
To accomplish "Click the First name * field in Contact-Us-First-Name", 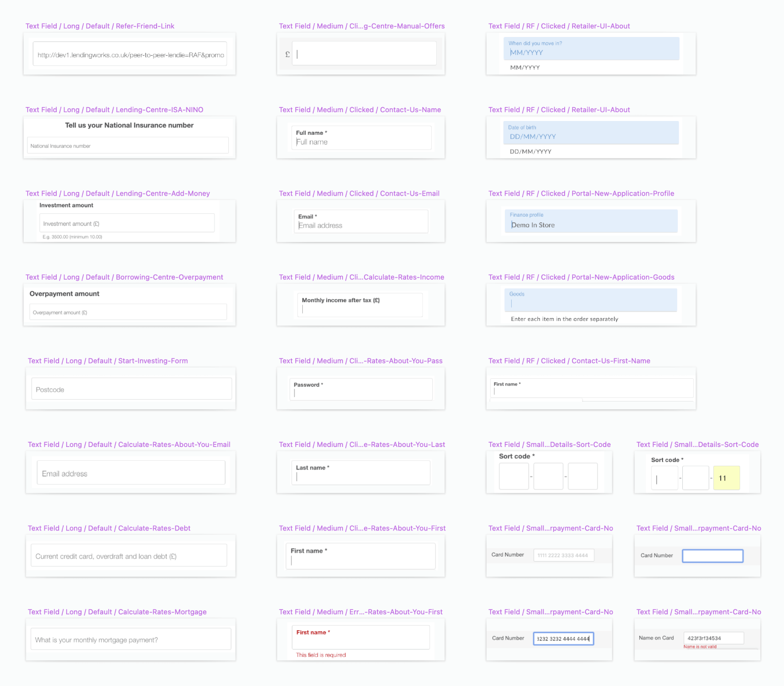I will pos(592,388).
